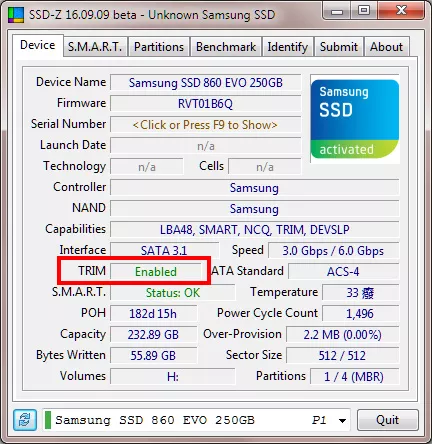432x444 pixels.
Task: Close the SSD-Z window
Action: (x=401, y=11)
